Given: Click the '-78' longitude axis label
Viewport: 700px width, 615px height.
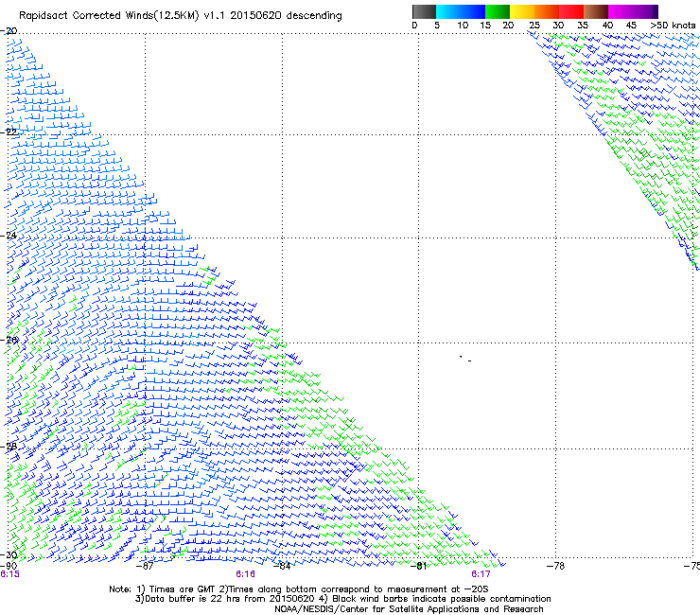Looking at the screenshot, I should click(x=555, y=566).
